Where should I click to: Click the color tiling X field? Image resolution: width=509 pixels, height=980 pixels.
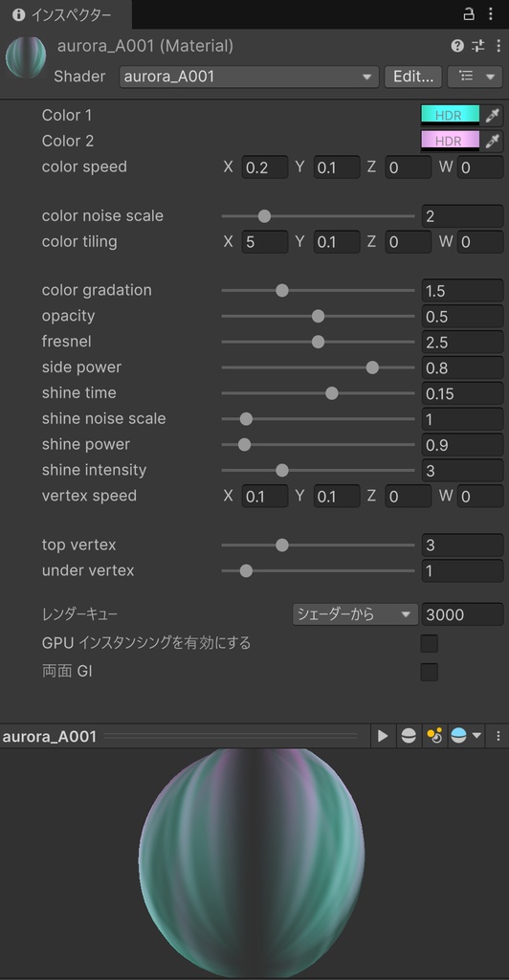tap(265, 242)
